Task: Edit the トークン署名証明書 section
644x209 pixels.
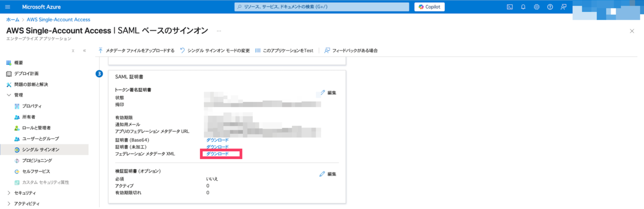Action: 328,92
